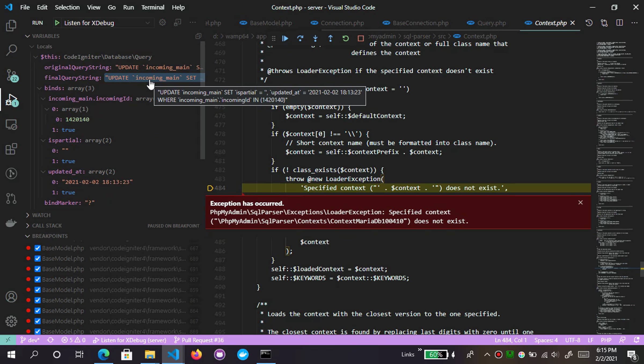Open Manage gear in activity bar

(11, 321)
